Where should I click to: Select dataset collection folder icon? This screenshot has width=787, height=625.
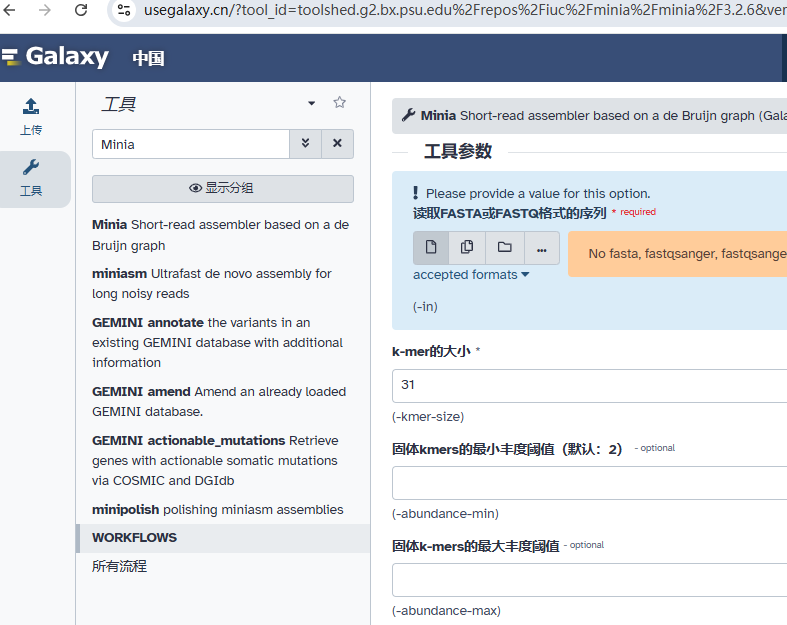(x=504, y=247)
